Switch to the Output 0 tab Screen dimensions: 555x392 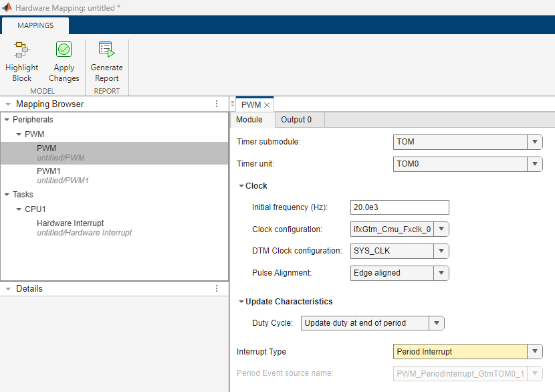pyautogui.click(x=296, y=120)
